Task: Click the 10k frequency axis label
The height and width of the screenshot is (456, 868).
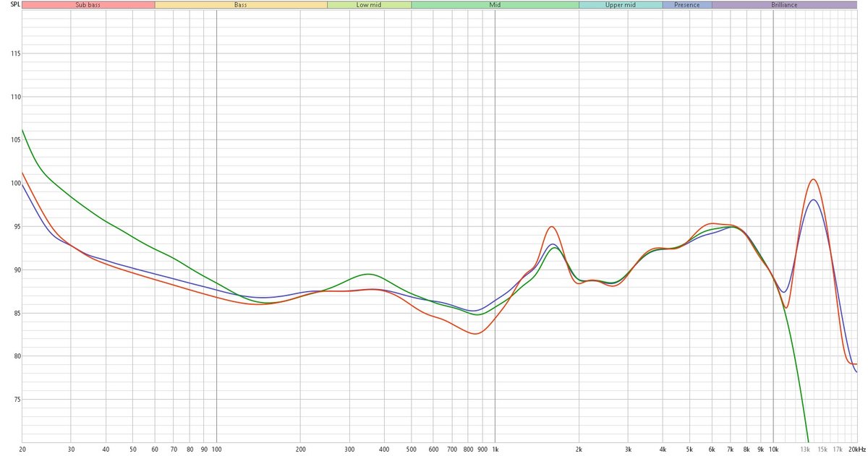Action: [773, 449]
